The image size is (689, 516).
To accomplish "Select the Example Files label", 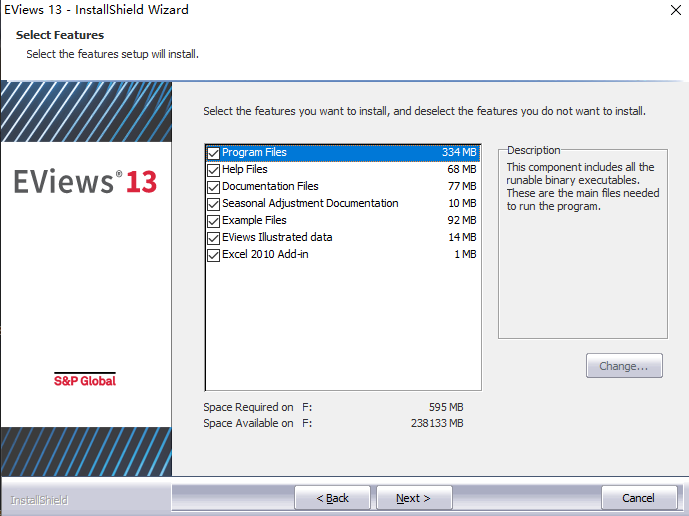I will point(254,220).
